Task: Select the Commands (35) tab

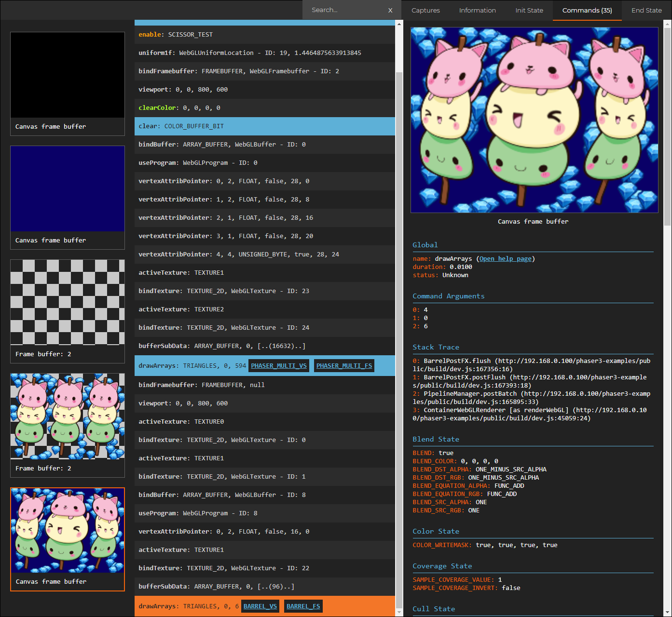Action: click(587, 10)
